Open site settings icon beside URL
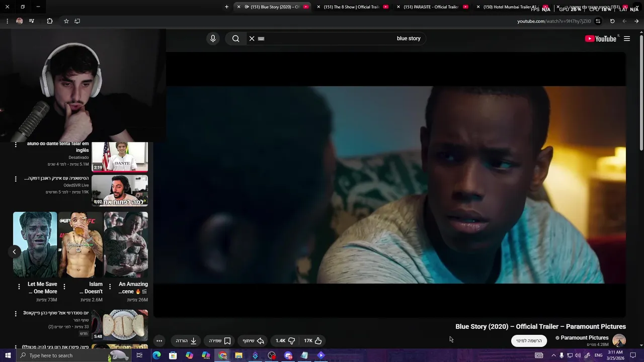Screen dimensions: 644x362 pyautogui.click(x=598, y=21)
